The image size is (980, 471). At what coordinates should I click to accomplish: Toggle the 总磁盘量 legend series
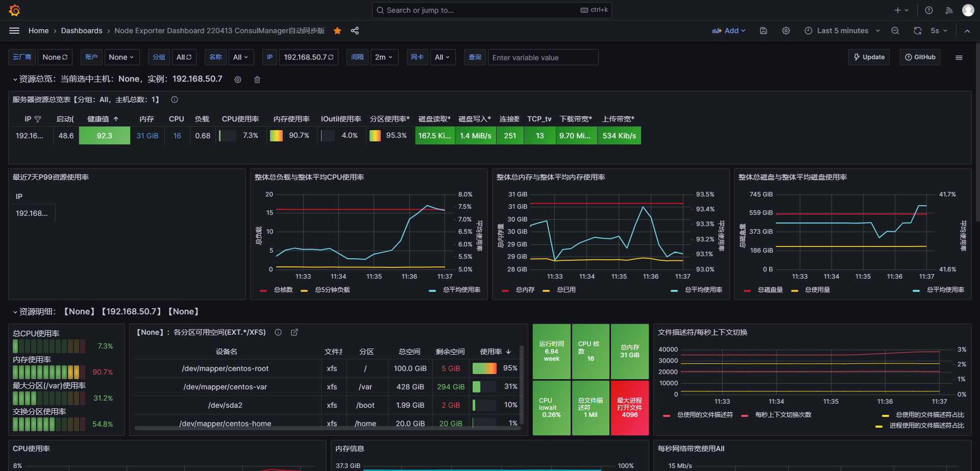(x=770, y=290)
